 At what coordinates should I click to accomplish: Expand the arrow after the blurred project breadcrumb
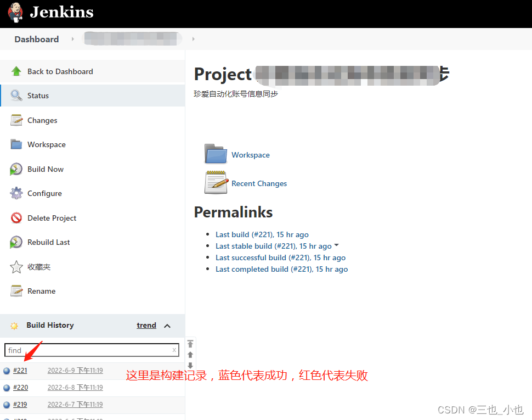pyautogui.click(x=194, y=39)
